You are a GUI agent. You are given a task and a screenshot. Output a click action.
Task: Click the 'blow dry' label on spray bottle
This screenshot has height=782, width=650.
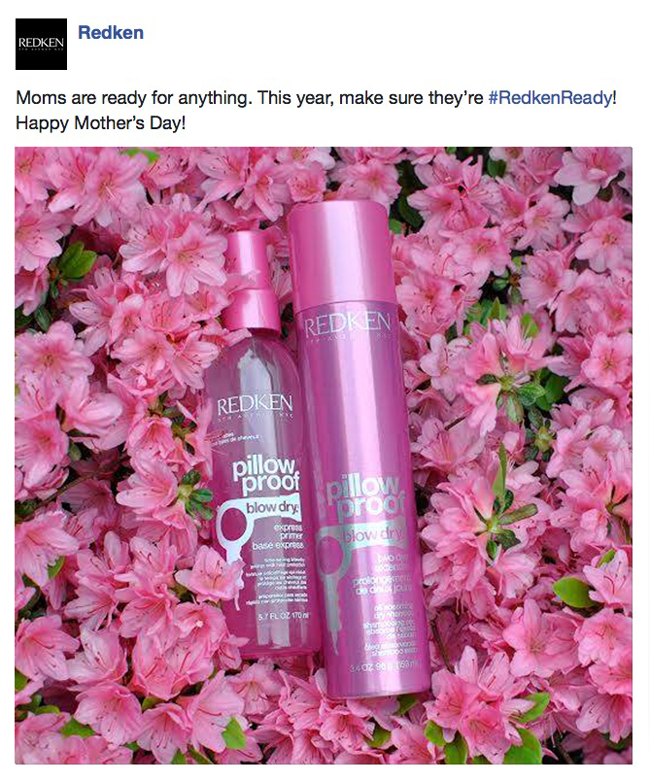tap(272, 507)
